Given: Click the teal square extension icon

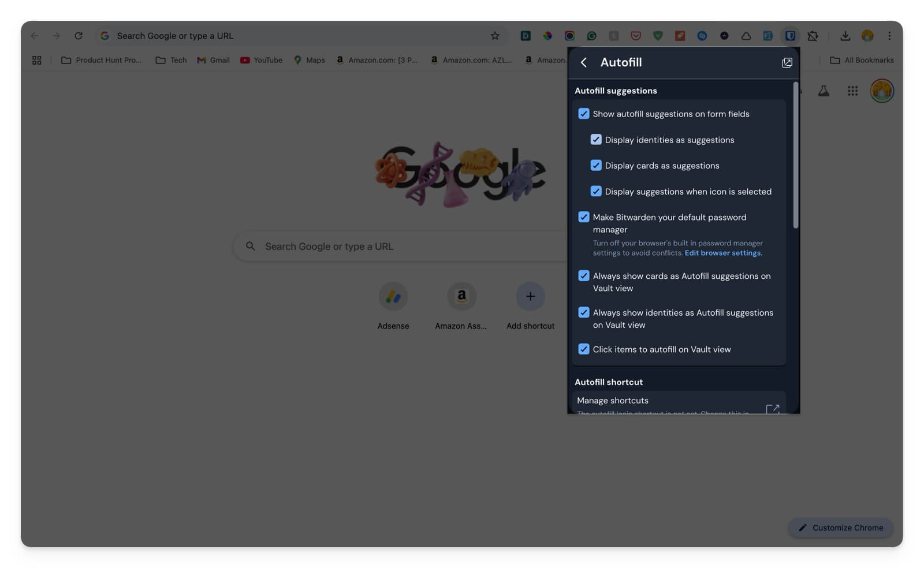Looking at the screenshot, I should pos(526,36).
